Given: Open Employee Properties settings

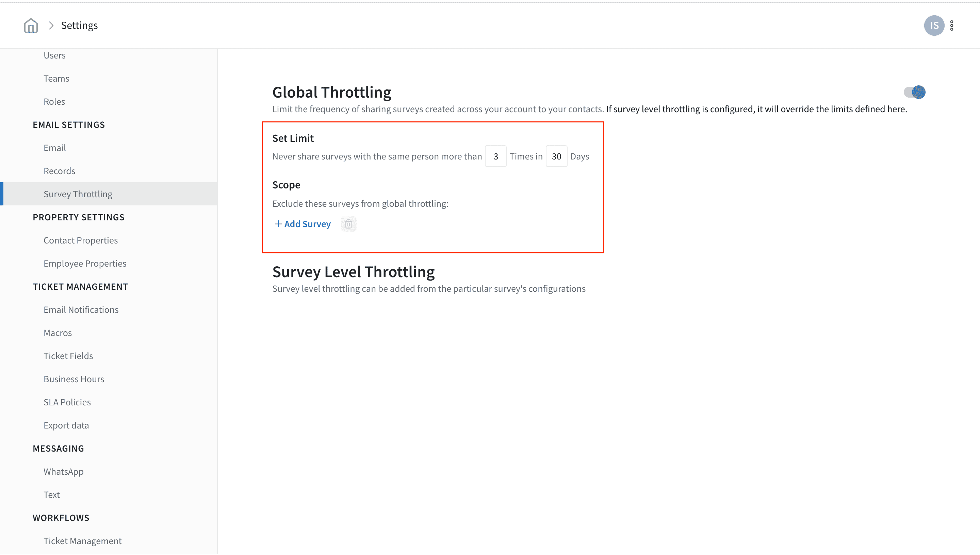Looking at the screenshot, I should [85, 264].
